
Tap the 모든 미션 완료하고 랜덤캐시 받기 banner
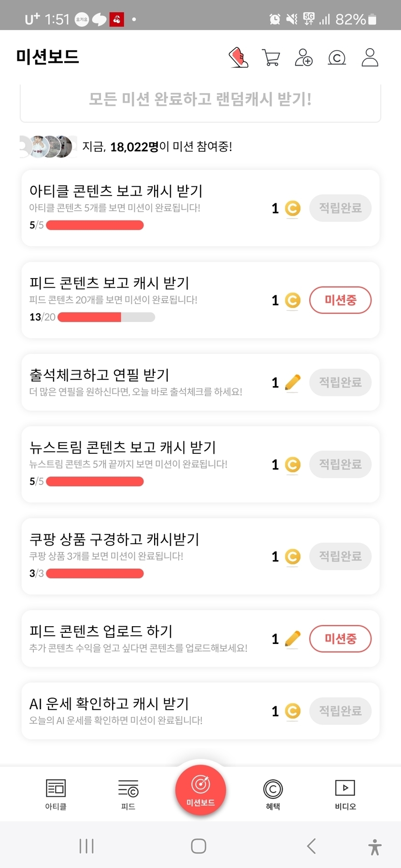tap(200, 100)
